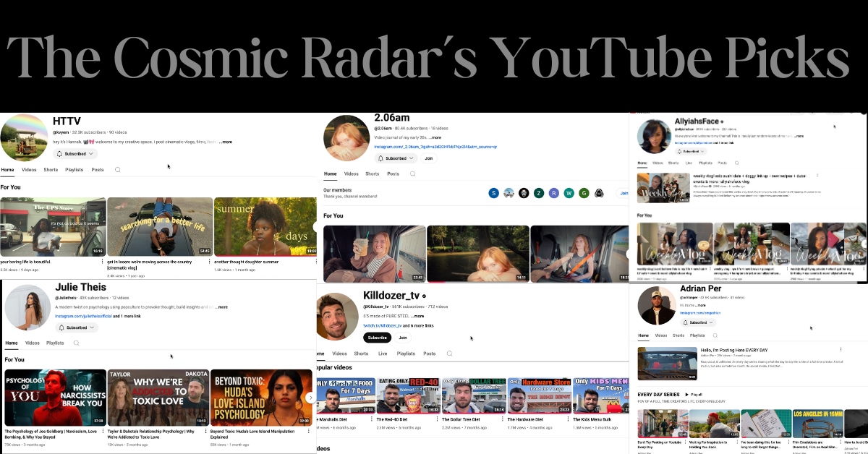Open 2.06am Instagram link
The image size is (868, 454).
tap(435, 147)
